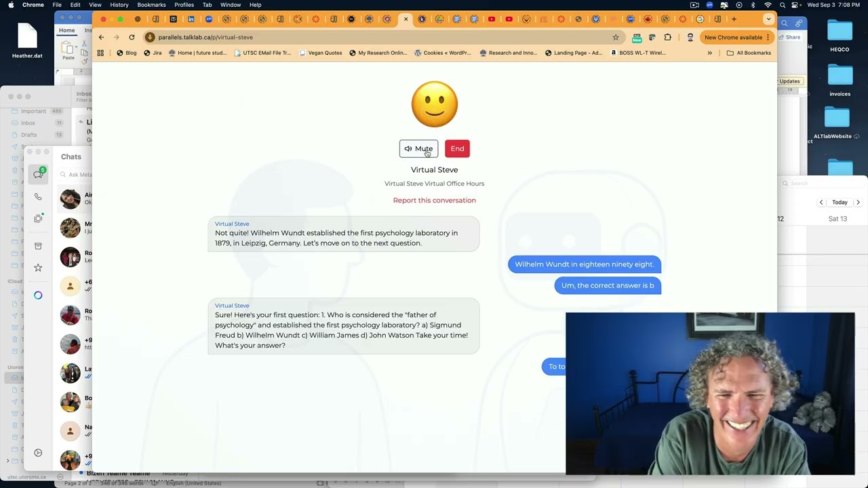Open Chats tab icon in WhatsApp

[x=38, y=174]
